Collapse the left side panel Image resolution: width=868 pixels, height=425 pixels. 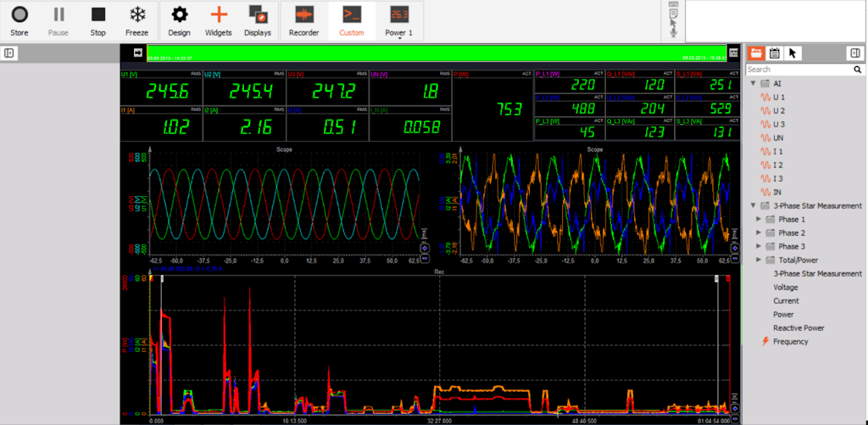[9, 53]
